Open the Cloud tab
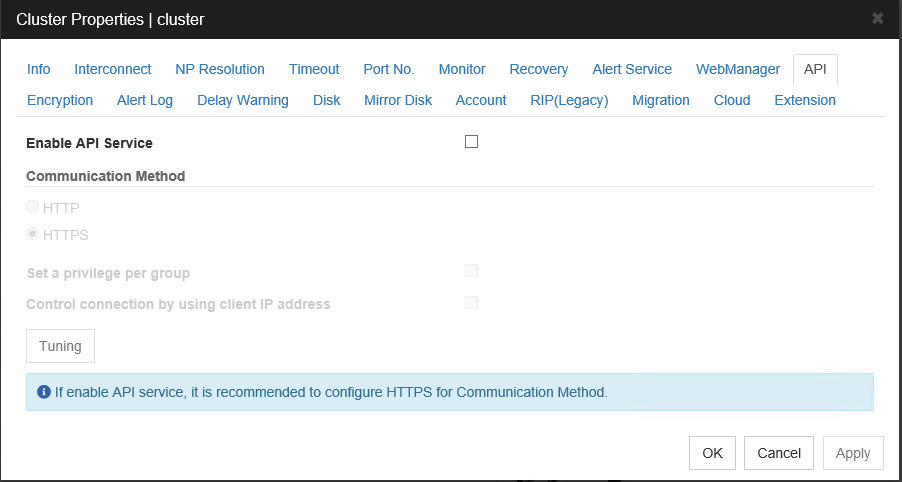902x482 pixels. click(x=732, y=100)
